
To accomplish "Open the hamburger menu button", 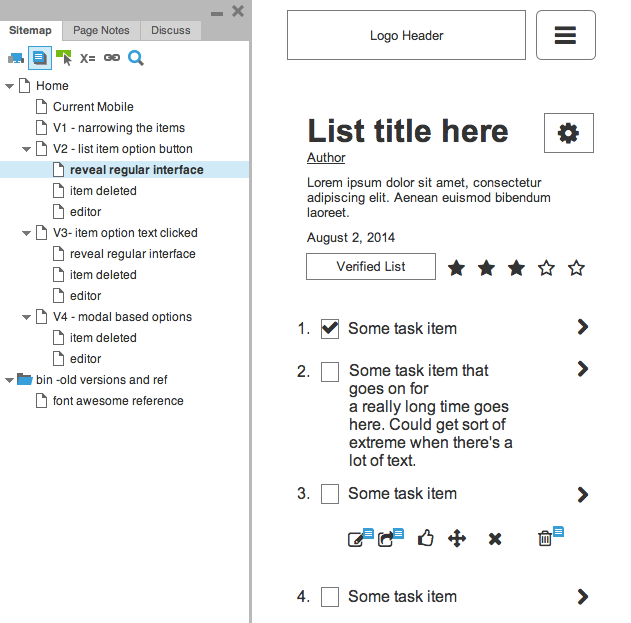I will [x=565, y=35].
